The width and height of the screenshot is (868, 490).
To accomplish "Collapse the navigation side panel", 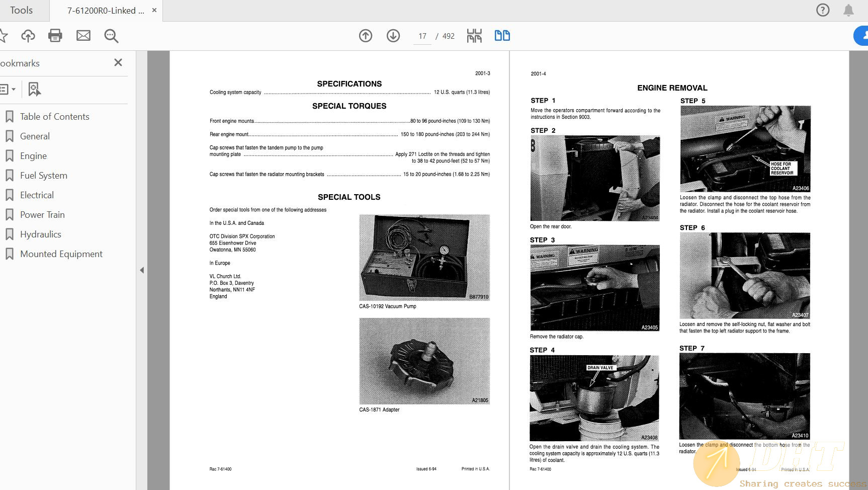I will [142, 270].
